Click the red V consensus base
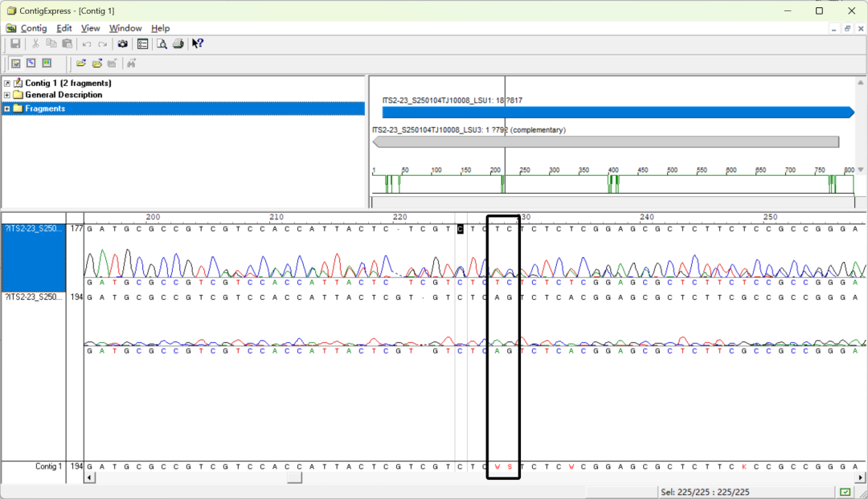Screen dimensions: 868x499 [x=497, y=467]
